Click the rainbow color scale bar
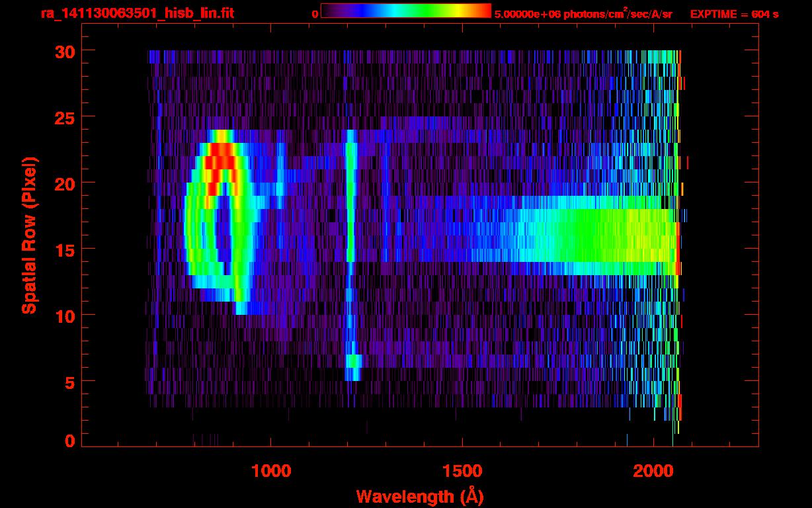 [406, 11]
